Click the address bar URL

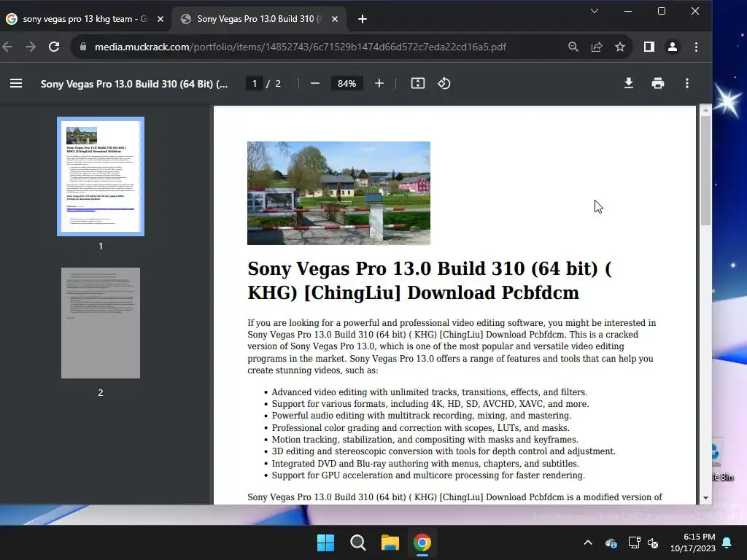300,47
